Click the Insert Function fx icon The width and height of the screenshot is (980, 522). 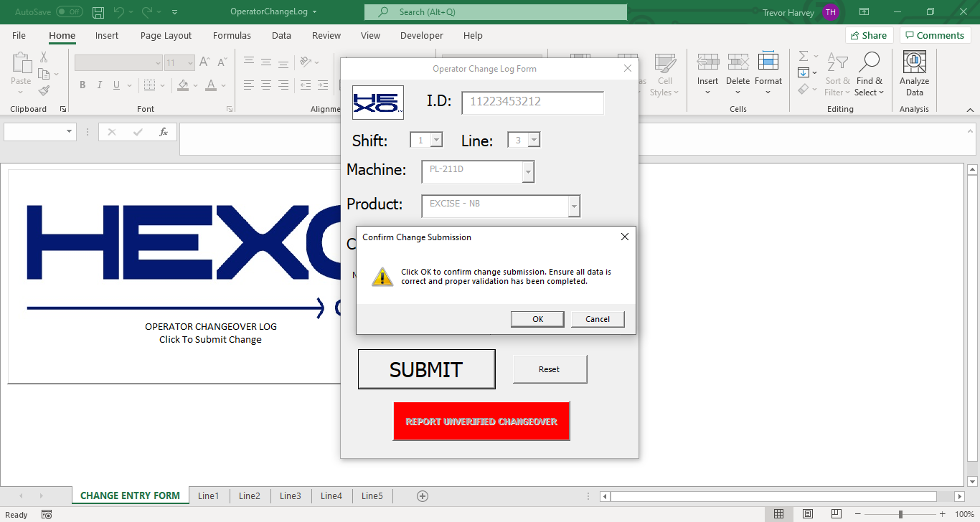coord(164,132)
